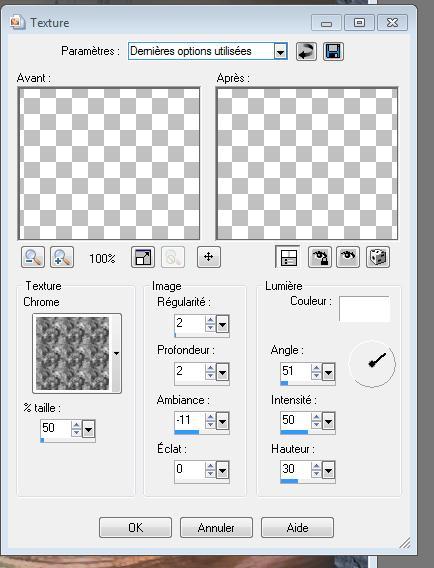434x568 pixels.
Task: Click the randomize parameters dice icon
Action: pos(378,257)
